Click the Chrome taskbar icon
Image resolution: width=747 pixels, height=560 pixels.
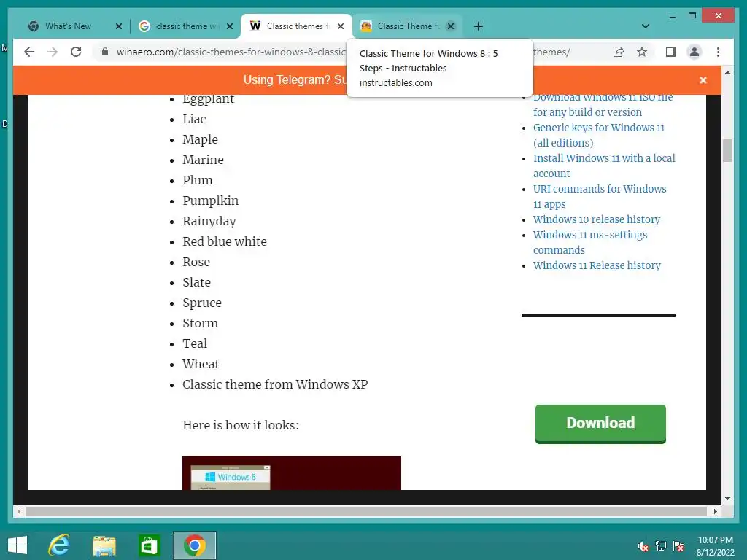click(x=194, y=545)
